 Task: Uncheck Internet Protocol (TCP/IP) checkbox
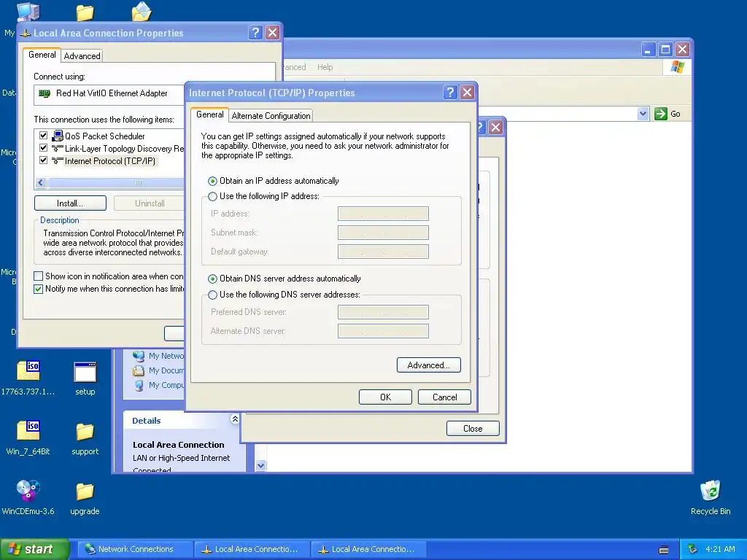pos(43,160)
